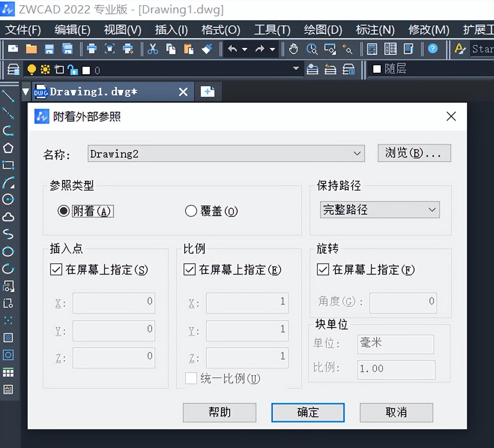Click the Cut scissors icon
The image size is (494, 448).
click(153, 49)
